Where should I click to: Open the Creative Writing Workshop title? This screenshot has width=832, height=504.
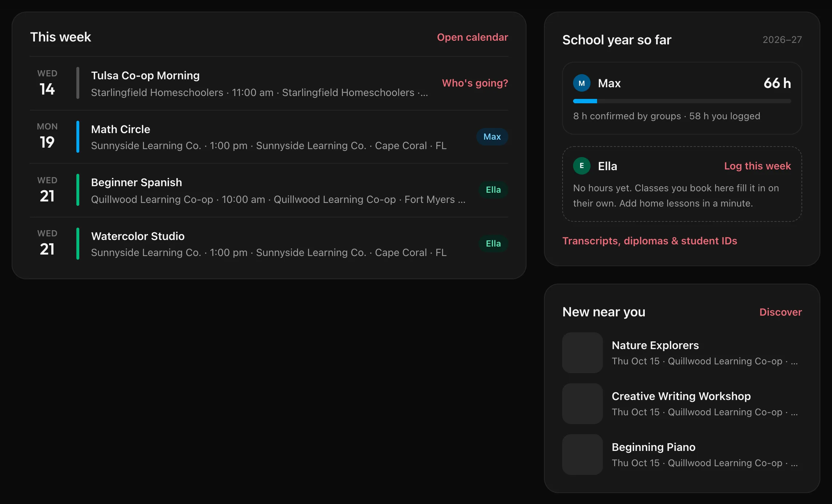tap(681, 396)
